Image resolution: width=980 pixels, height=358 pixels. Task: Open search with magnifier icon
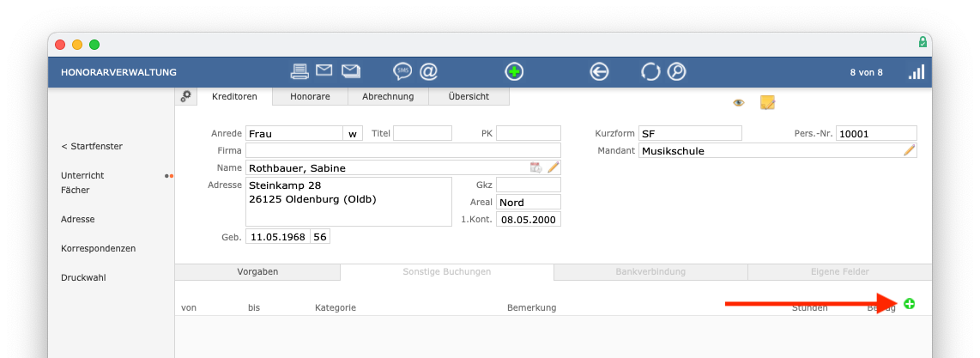676,72
